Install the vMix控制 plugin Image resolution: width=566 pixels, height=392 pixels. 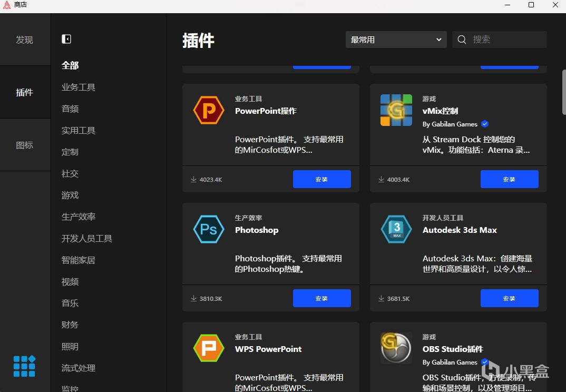509,179
